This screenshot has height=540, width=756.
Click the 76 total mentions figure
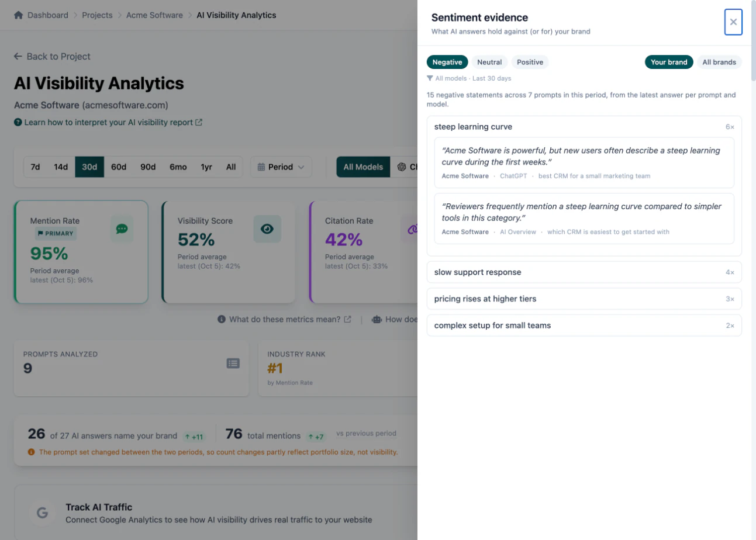(x=234, y=434)
